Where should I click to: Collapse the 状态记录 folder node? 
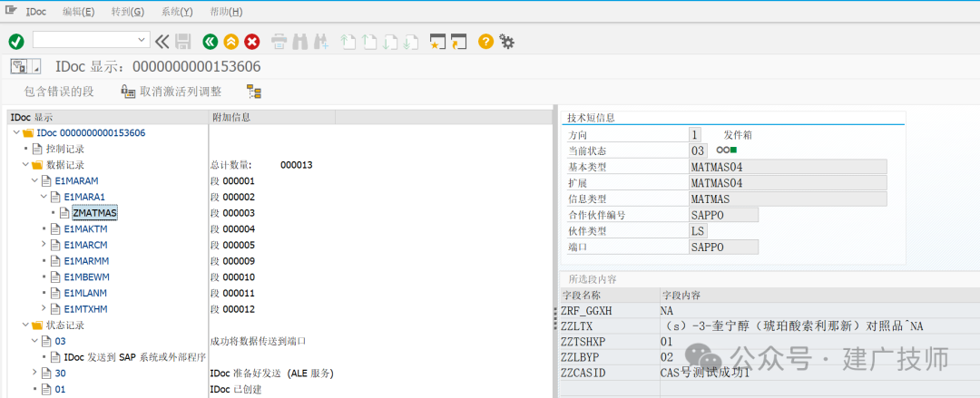[x=25, y=325]
